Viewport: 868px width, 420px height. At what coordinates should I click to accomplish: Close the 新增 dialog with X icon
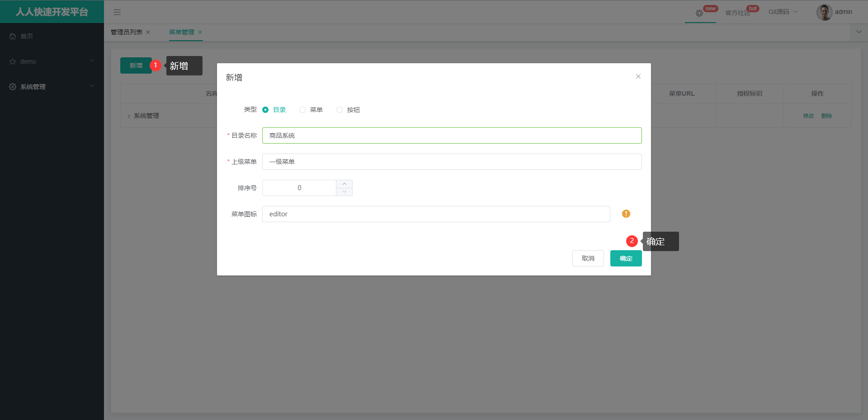point(638,76)
